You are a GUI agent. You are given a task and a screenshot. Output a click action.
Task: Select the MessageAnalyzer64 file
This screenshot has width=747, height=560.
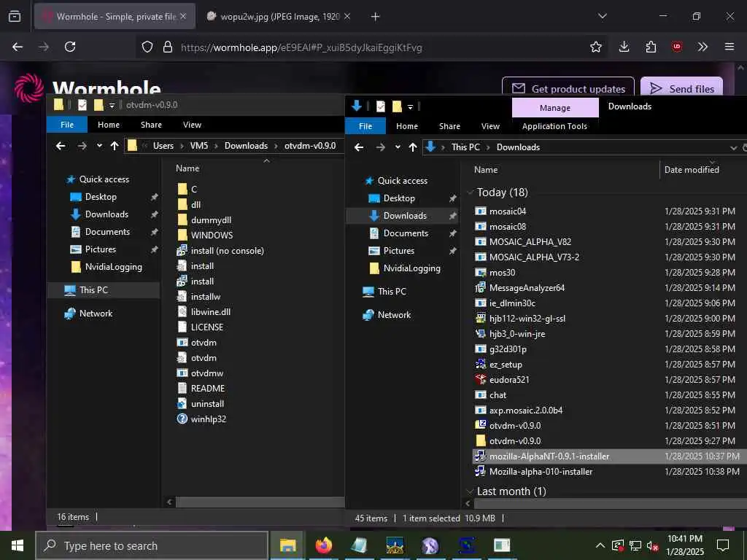pos(527,287)
